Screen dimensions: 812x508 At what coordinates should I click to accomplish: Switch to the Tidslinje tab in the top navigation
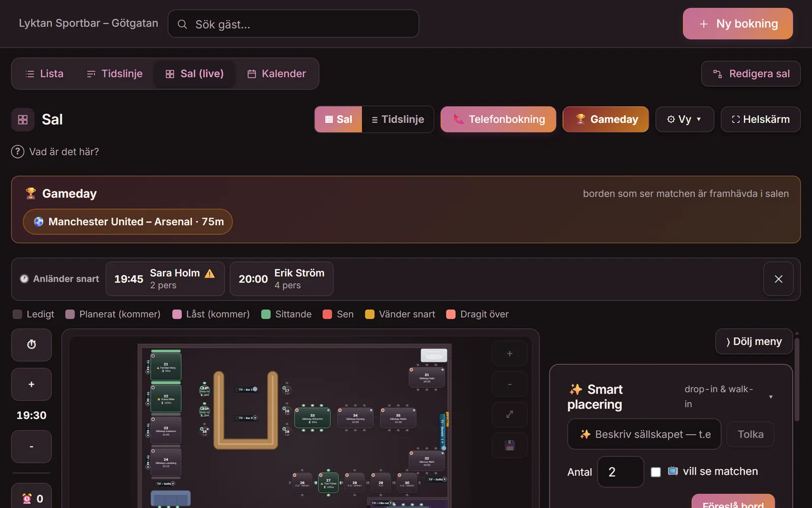pyautogui.click(x=115, y=74)
